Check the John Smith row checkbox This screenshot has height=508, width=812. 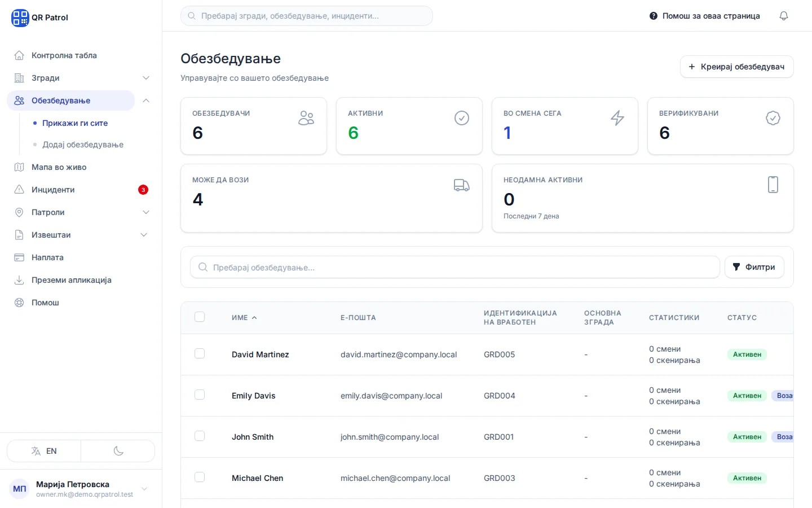pos(200,436)
